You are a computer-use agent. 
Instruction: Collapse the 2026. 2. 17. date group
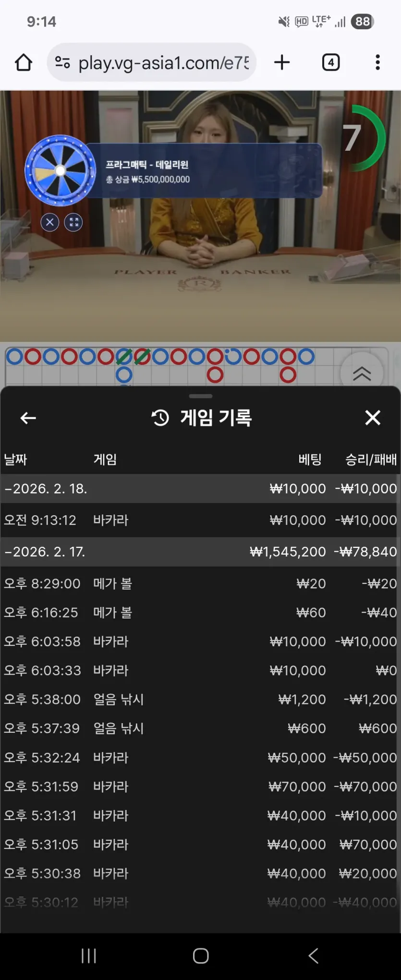click(200, 552)
